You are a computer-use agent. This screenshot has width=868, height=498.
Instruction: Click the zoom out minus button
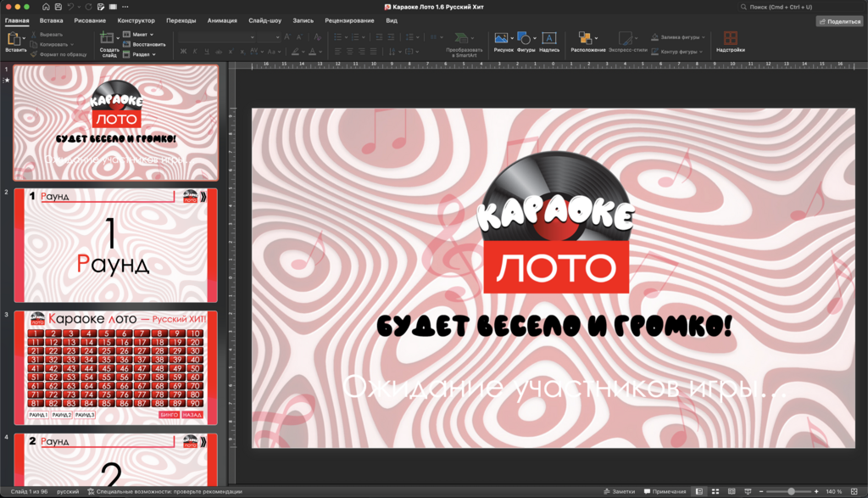(x=761, y=491)
